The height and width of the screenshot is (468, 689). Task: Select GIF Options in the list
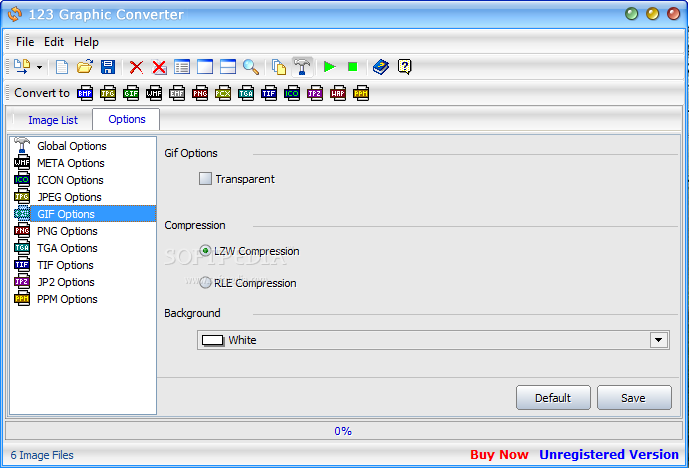(83, 214)
